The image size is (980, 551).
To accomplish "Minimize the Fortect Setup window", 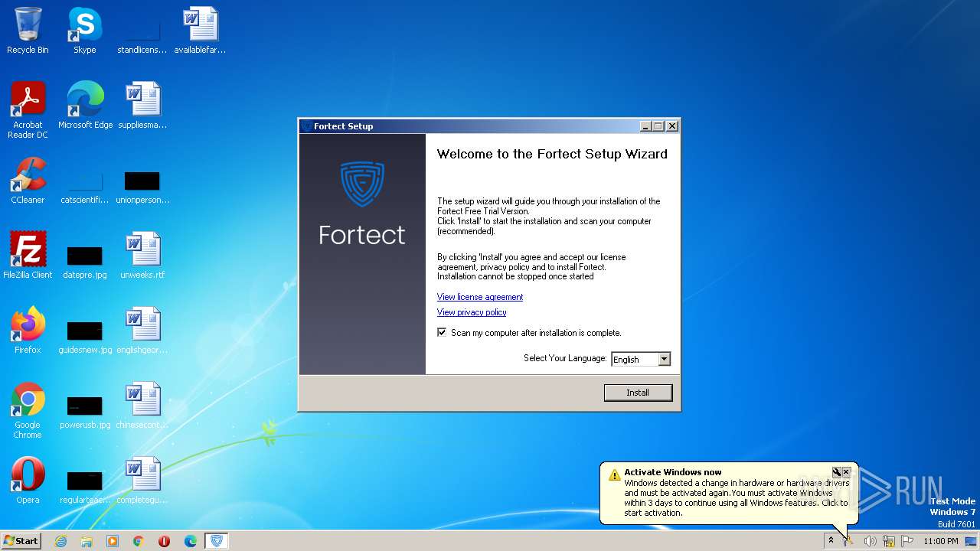I will coord(645,126).
